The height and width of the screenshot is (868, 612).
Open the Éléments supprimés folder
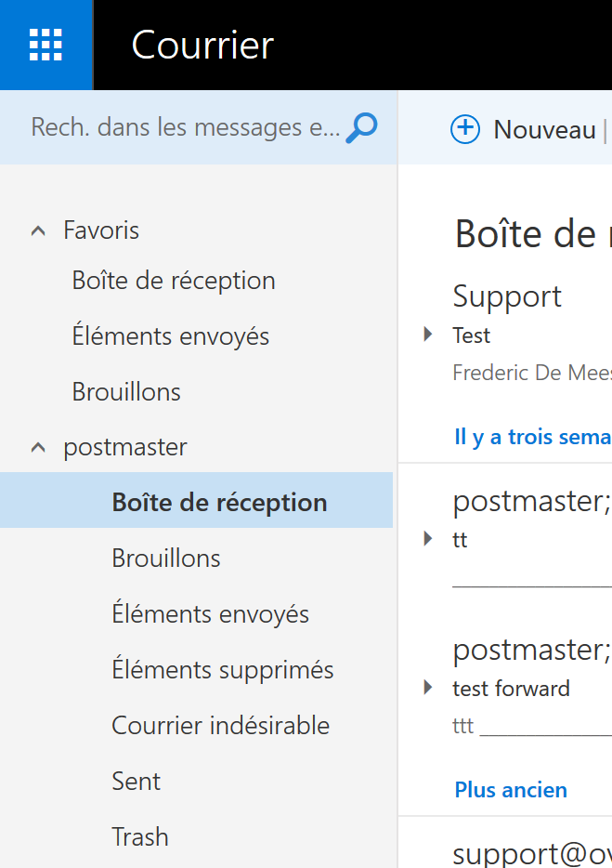click(x=223, y=670)
